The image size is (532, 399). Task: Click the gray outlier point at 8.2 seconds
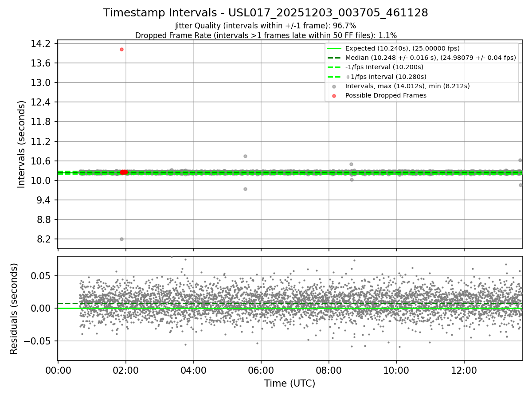[121, 239]
